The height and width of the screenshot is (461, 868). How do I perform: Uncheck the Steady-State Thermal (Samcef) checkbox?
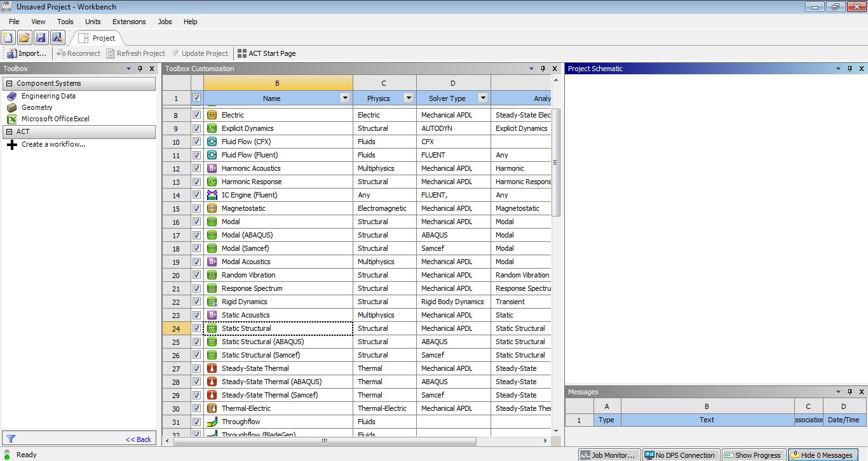pyautogui.click(x=196, y=395)
